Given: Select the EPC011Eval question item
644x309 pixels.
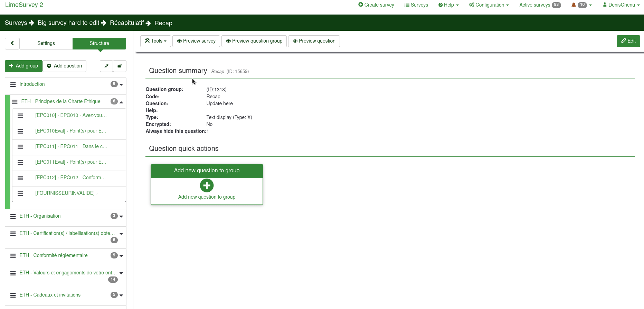Looking at the screenshot, I should (x=71, y=162).
